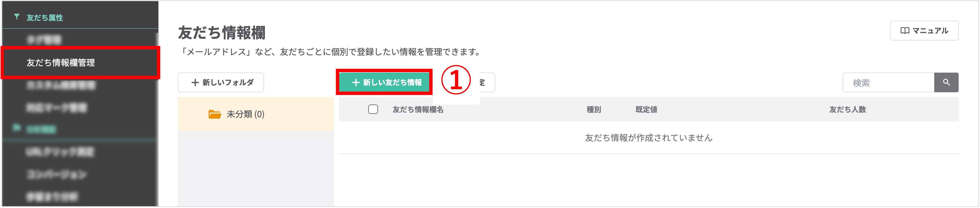Click the plus icon on 新しいフォルダ
This screenshot has width=980, height=208.
pyautogui.click(x=195, y=82)
